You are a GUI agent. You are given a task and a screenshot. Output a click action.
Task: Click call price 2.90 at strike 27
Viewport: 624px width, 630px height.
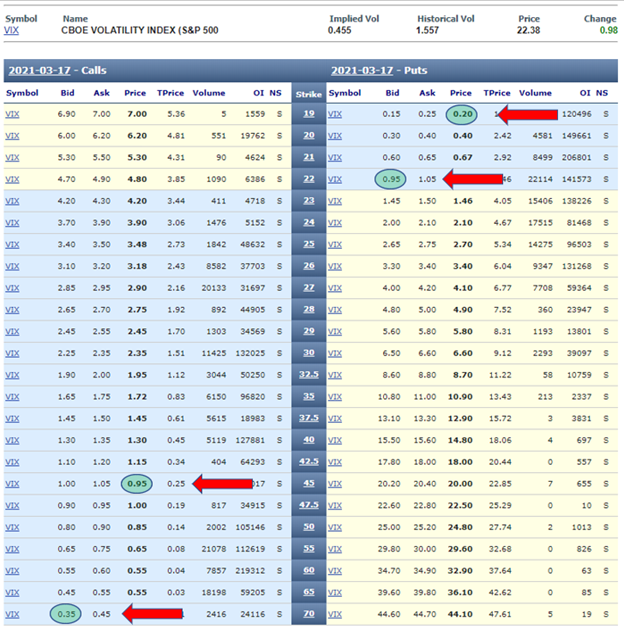[137, 288]
